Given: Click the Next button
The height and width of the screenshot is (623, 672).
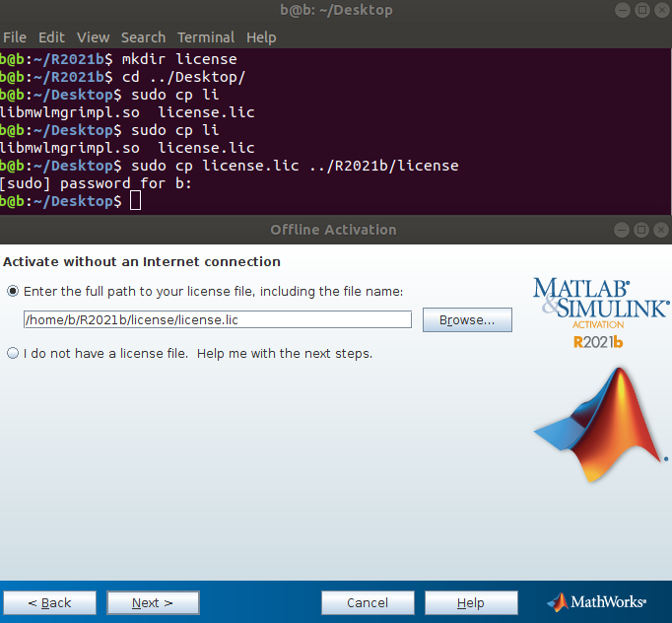Looking at the screenshot, I should (x=153, y=603).
